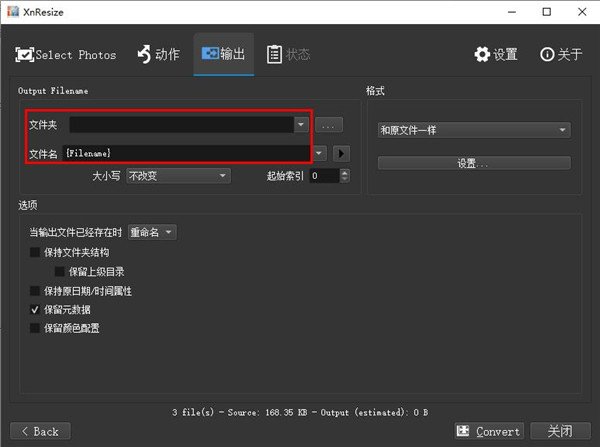
Task: Toggle 保留上级目录 checkbox
Action: coord(59,272)
